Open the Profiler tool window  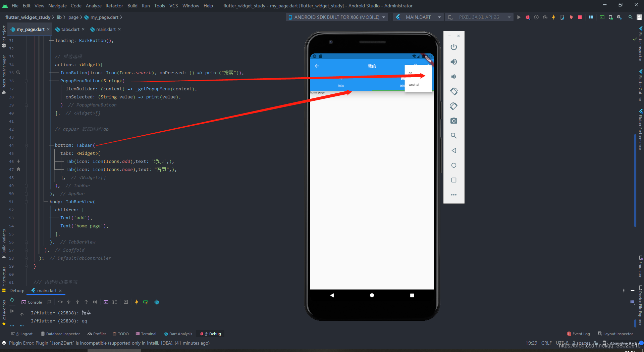coord(97,334)
